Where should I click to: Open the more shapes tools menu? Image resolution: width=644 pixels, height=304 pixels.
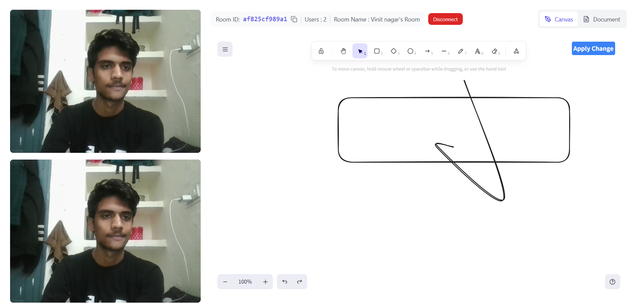coord(516,51)
